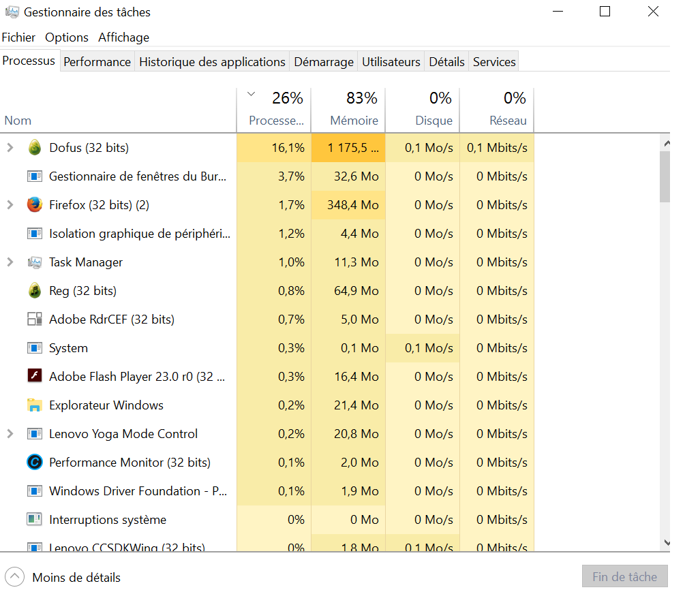Click the 16,4 Mo memory value
The width and height of the screenshot is (700, 592).
coord(356,377)
